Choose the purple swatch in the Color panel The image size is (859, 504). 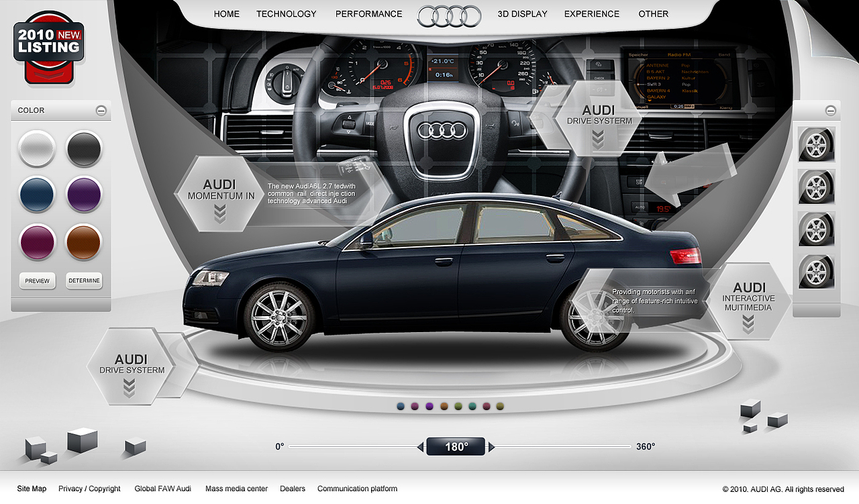84,195
